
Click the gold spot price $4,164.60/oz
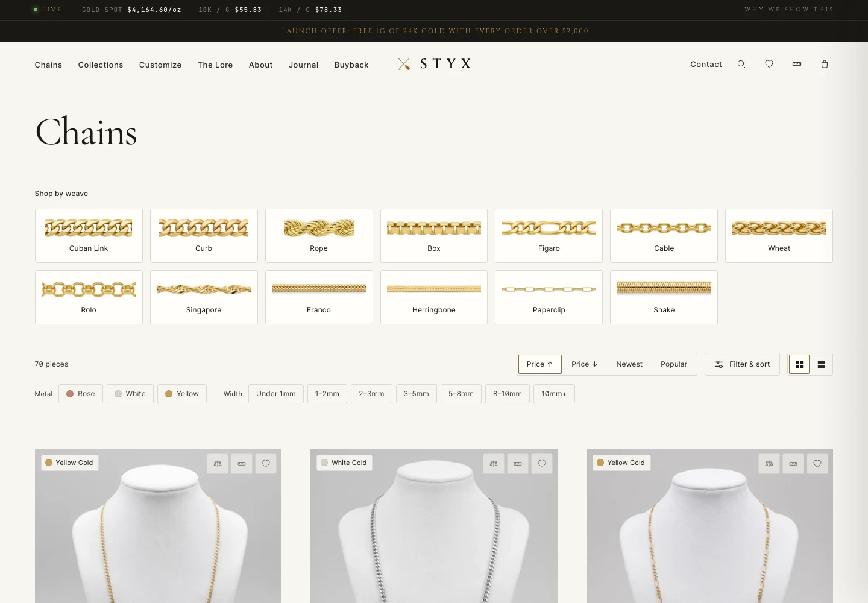pos(154,10)
